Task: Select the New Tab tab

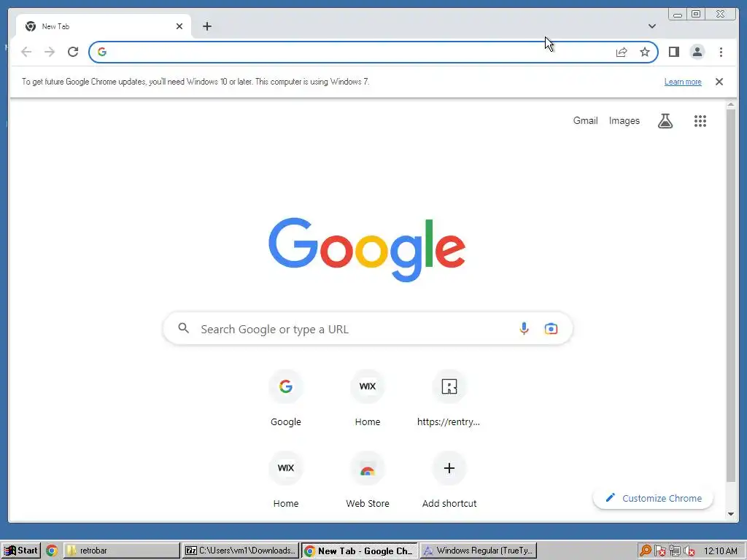Action: tap(103, 26)
